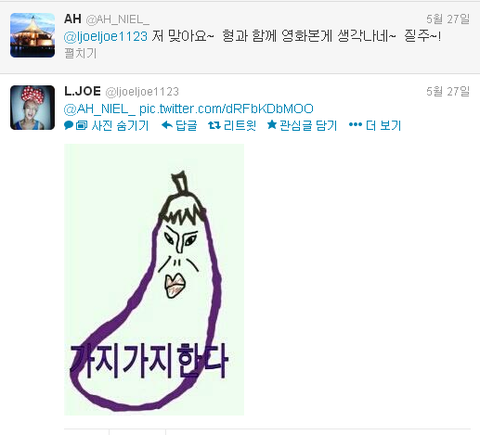The width and height of the screenshot is (480, 435).
Task: Click the 리트윗 retweet link
Action: tap(240, 125)
